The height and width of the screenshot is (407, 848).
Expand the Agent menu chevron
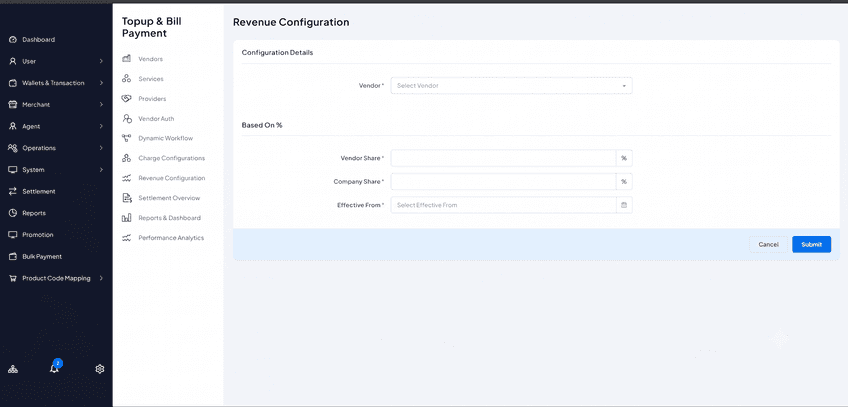point(101,126)
